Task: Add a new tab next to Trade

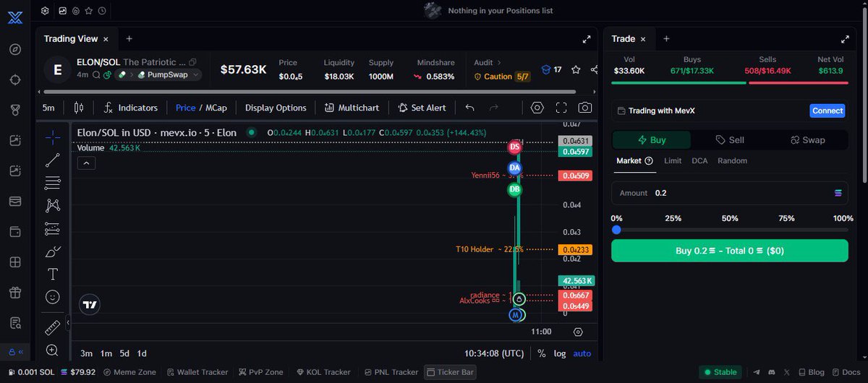Action: pyautogui.click(x=666, y=39)
